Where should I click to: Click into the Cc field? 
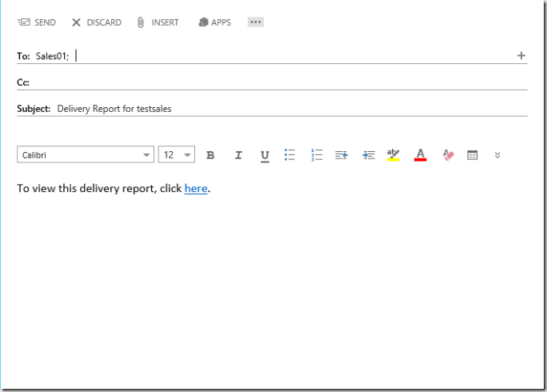pos(272,82)
